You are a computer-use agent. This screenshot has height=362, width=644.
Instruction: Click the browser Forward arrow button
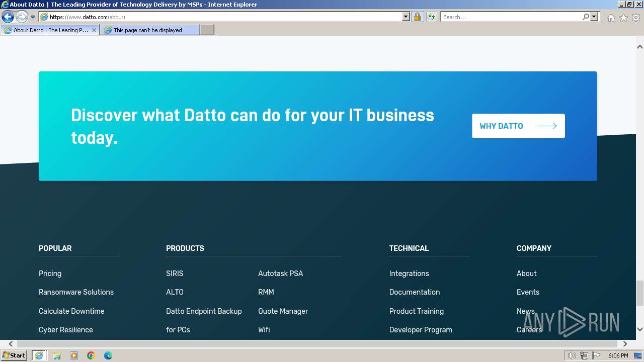click(x=21, y=17)
